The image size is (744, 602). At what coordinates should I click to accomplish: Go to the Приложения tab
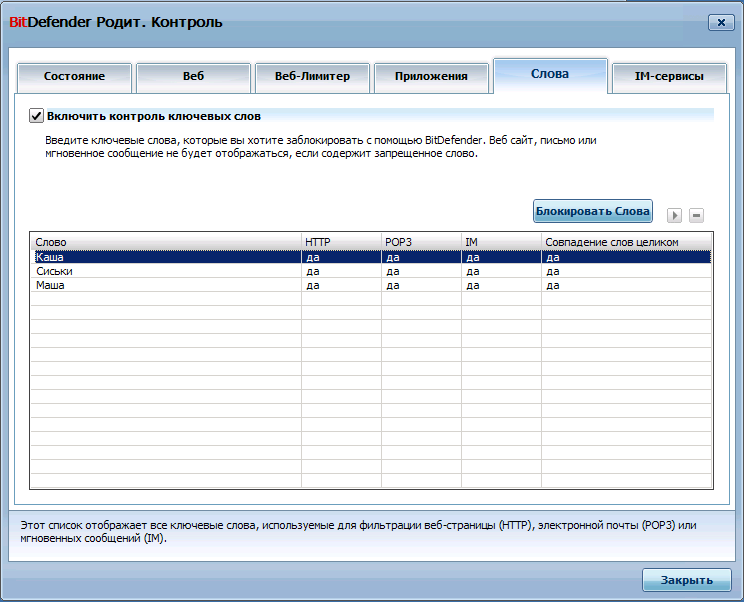pos(431,77)
